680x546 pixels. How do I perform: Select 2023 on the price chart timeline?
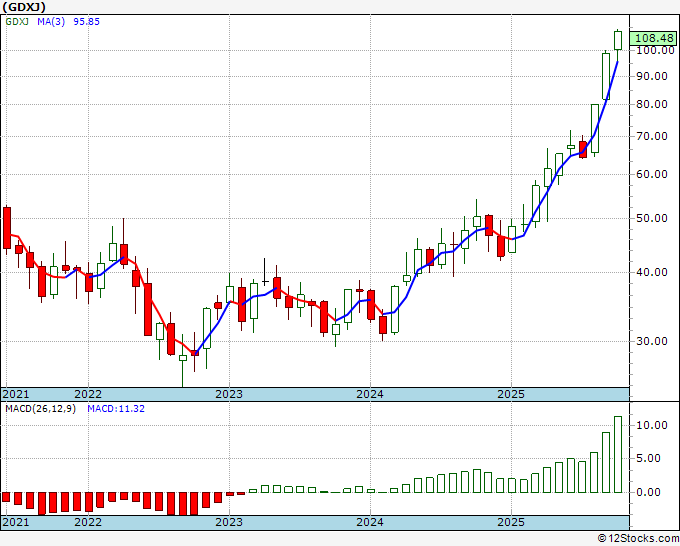tap(229, 394)
